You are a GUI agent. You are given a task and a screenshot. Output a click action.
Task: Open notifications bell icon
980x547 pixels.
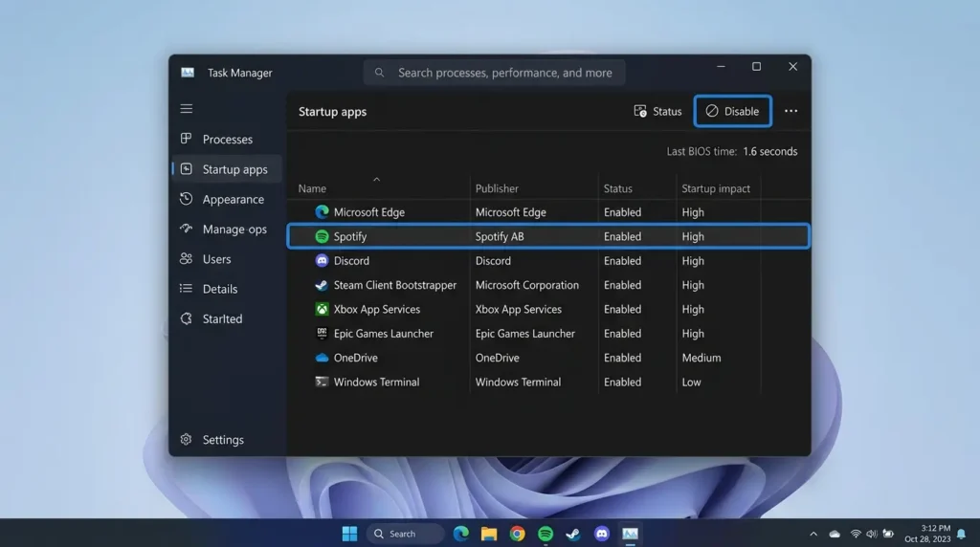[962, 534]
